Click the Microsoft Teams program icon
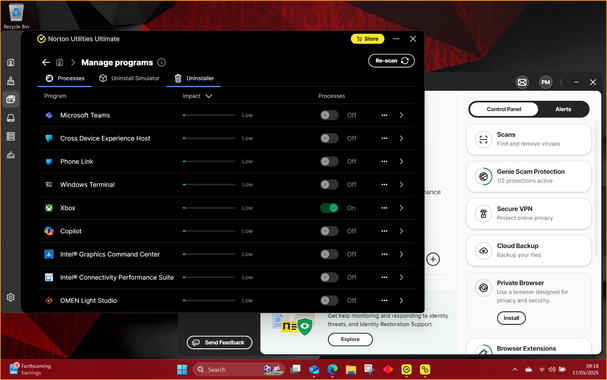This screenshot has width=607, height=380. (49, 115)
